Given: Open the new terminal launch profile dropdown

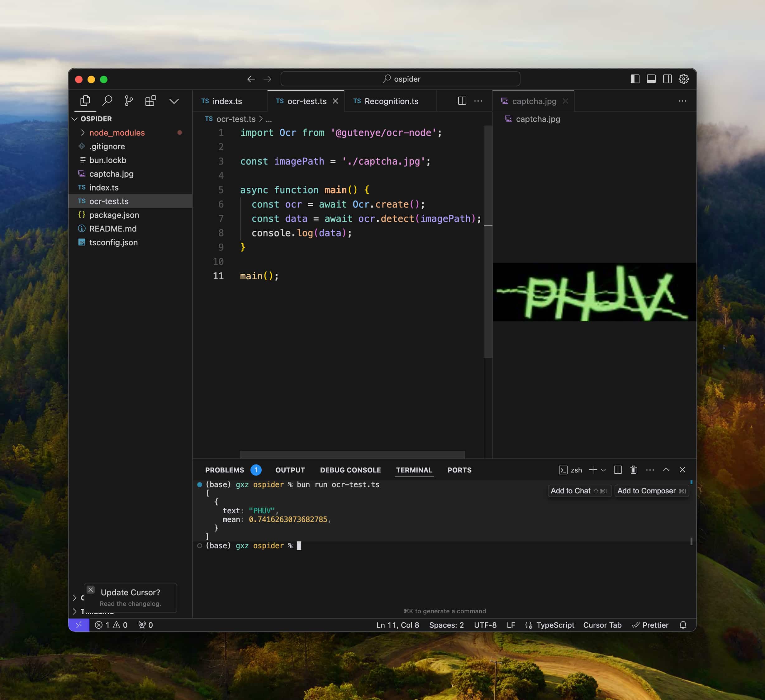Looking at the screenshot, I should click(x=603, y=470).
